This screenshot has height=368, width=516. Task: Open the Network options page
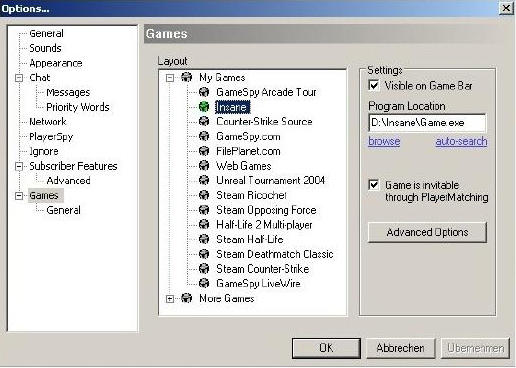pos(48,121)
